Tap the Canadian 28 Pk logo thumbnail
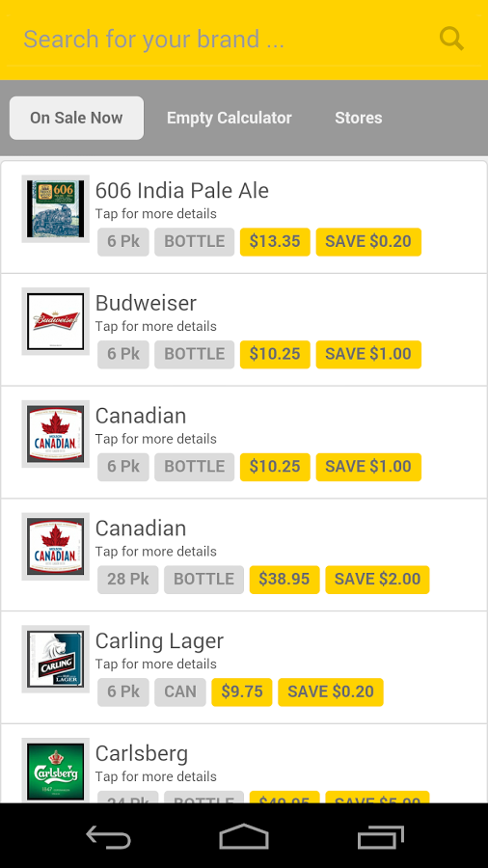Image resolution: width=488 pixels, height=868 pixels. coord(55,547)
